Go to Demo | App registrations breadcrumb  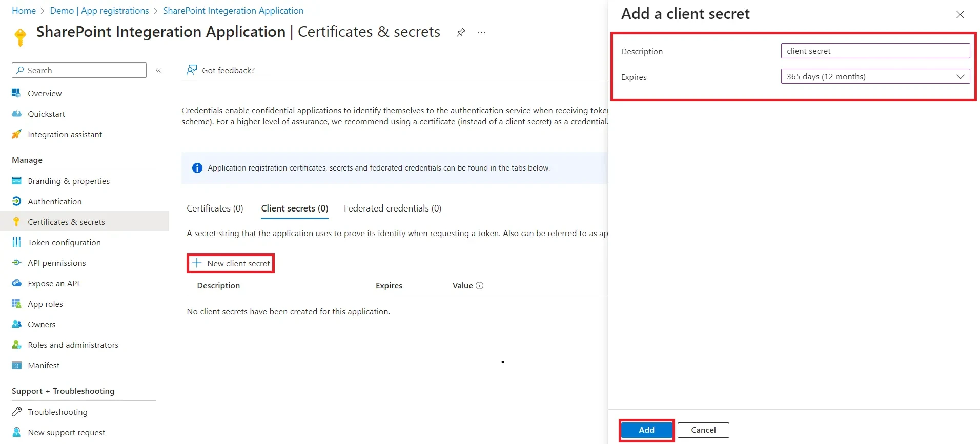tap(99, 11)
